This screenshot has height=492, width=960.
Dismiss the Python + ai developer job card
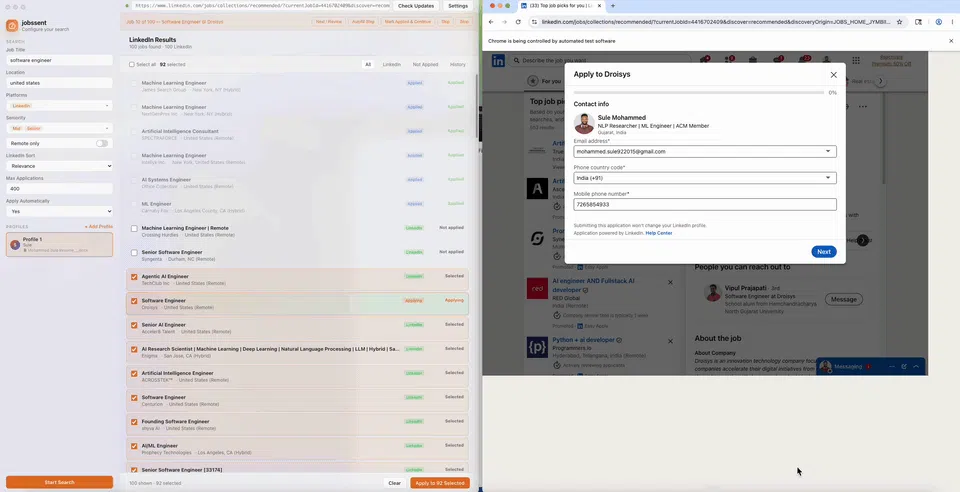point(670,341)
